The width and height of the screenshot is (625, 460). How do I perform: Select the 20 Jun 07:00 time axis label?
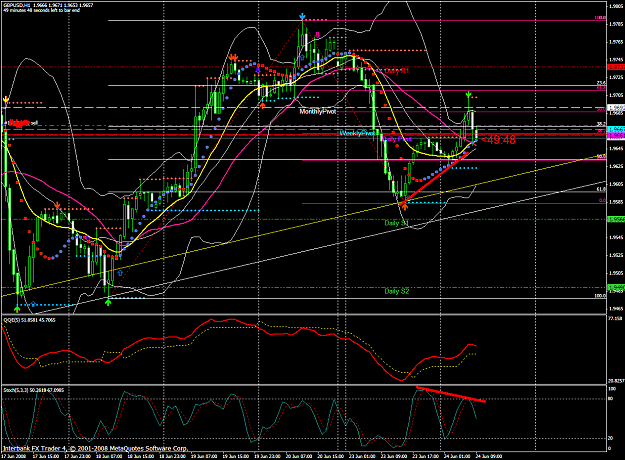(x=299, y=456)
